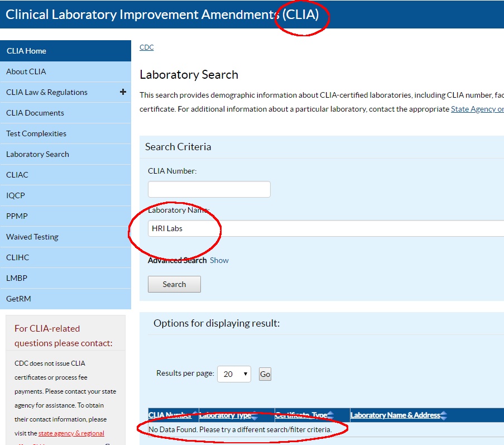Sort by Laboratory Name & Address arrows
The height and width of the screenshot is (445, 504).
coord(444,415)
